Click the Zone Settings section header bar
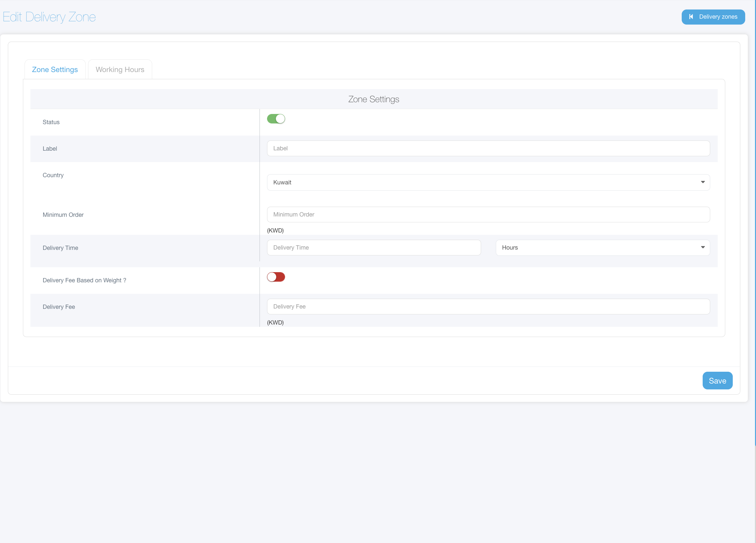This screenshot has height=543, width=756. click(373, 99)
